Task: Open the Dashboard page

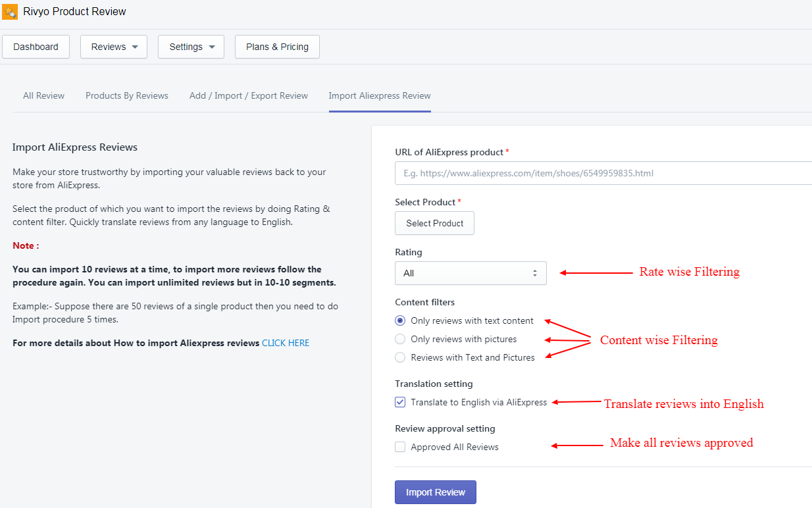Action: [36, 47]
